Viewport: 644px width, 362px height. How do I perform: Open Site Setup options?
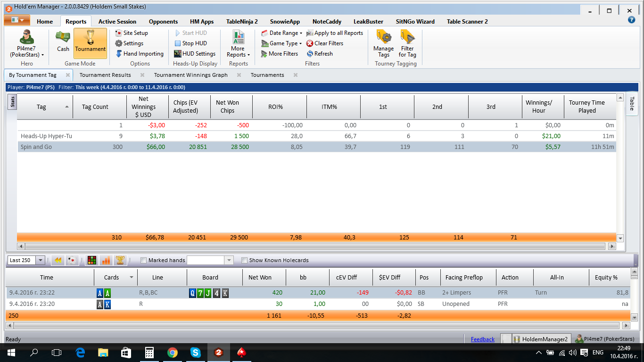[x=132, y=33]
